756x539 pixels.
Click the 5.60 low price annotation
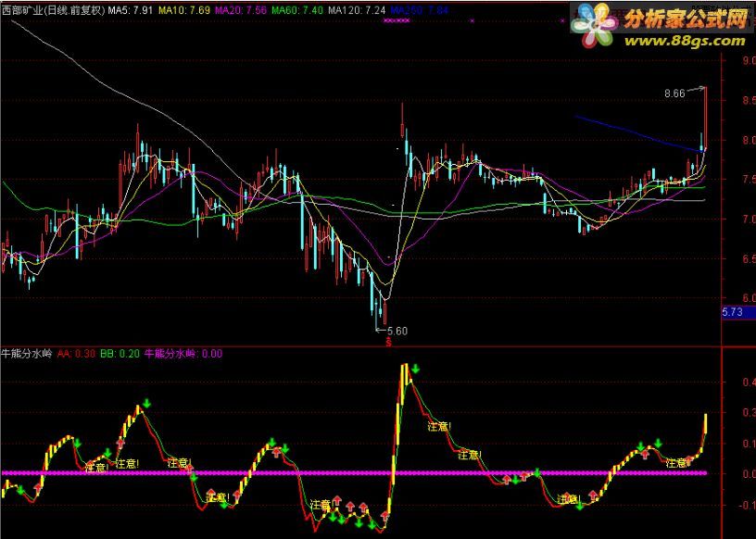pyautogui.click(x=397, y=332)
